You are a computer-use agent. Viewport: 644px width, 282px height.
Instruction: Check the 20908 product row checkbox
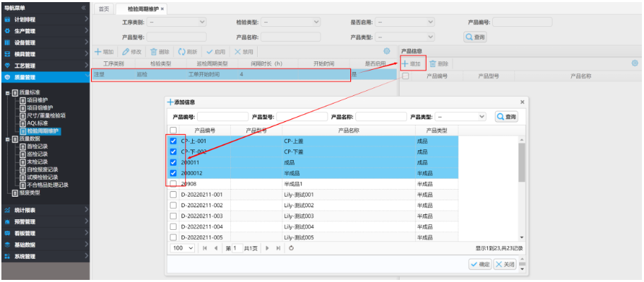[174, 183]
